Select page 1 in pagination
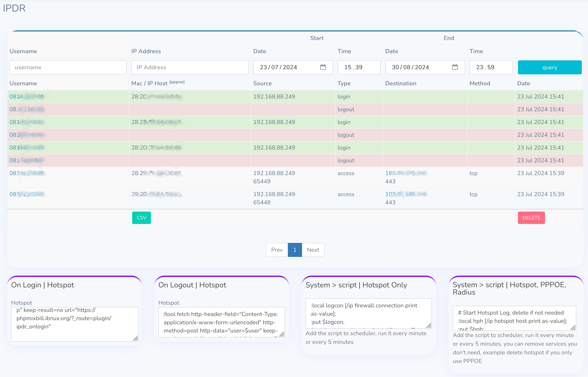This screenshot has width=588, height=377. 295,250
